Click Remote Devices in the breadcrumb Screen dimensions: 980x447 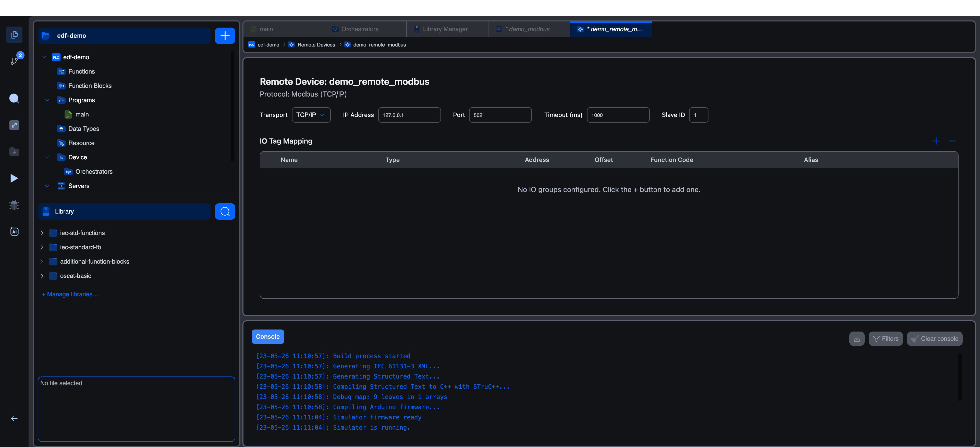coord(316,45)
